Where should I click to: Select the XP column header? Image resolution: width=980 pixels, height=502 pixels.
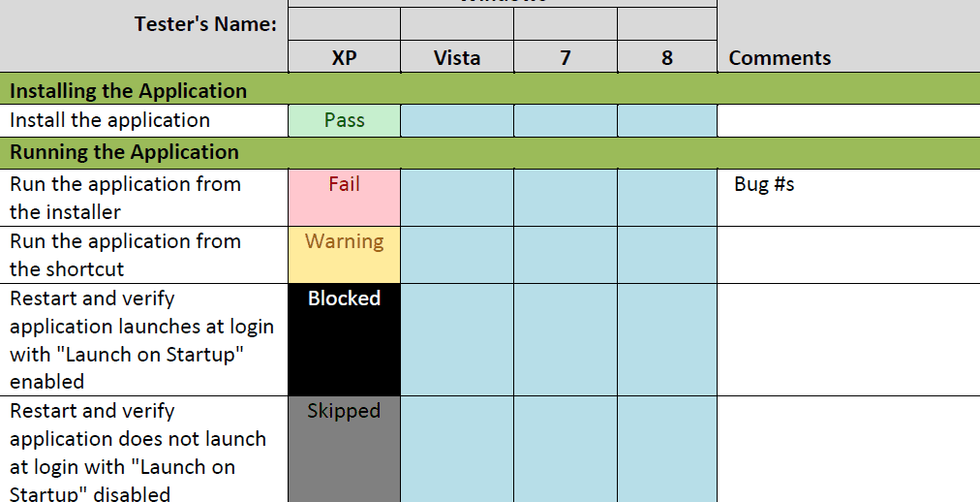tap(345, 57)
